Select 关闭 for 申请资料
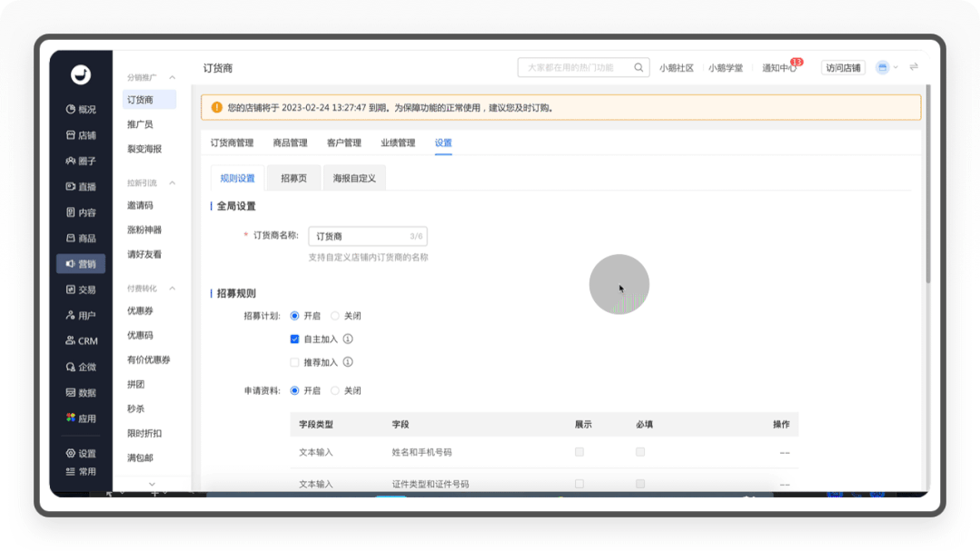Image resolution: width=980 pixels, height=551 pixels. coord(335,390)
